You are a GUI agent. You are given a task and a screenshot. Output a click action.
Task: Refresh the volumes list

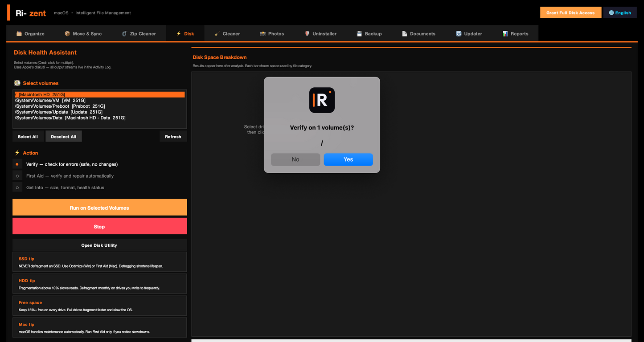(173, 136)
